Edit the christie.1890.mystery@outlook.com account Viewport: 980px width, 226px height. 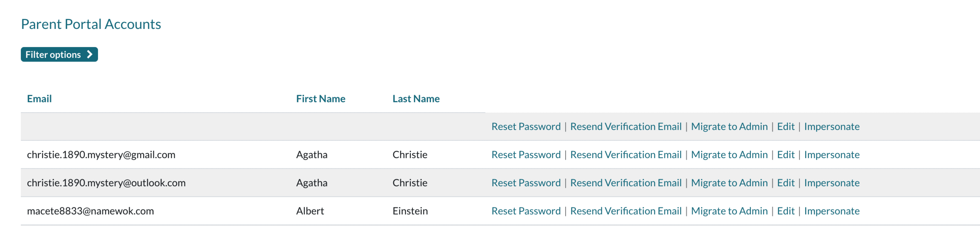pyautogui.click(x=786, y=183)
